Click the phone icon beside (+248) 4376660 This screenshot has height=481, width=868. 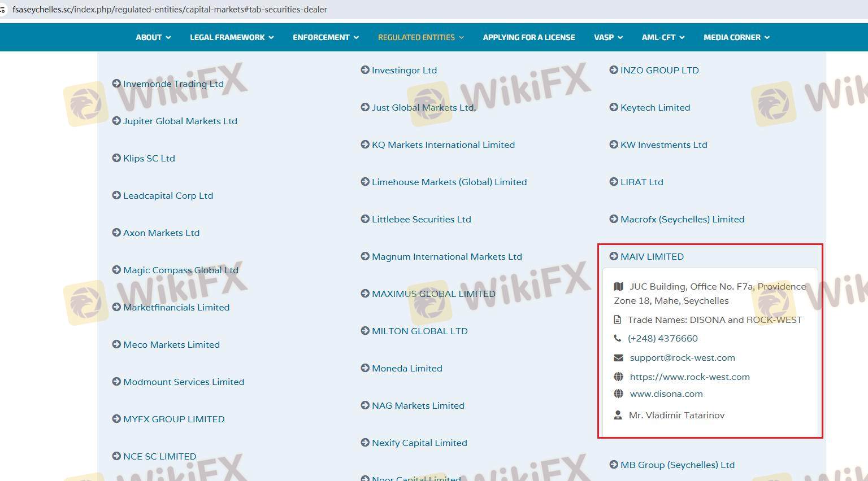click(617, 338)
